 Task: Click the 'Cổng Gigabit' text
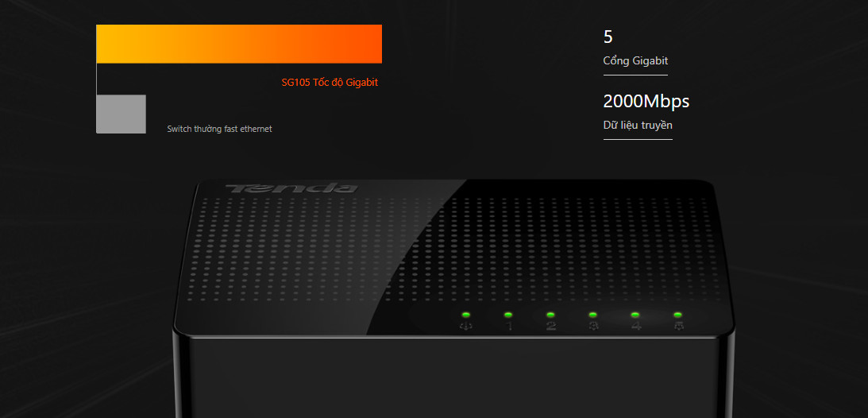point(635,61)
